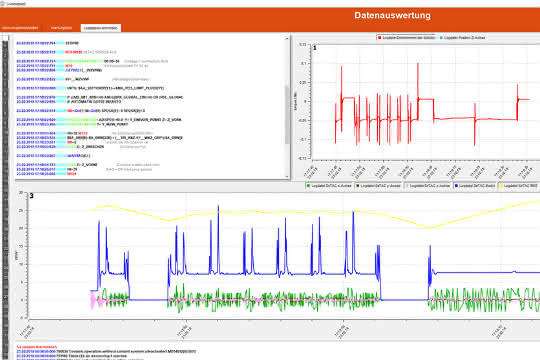The height and width of the screenshot is (360, 540).
Task: Click the Datenauswertung header title
Action: coord(392,16)
